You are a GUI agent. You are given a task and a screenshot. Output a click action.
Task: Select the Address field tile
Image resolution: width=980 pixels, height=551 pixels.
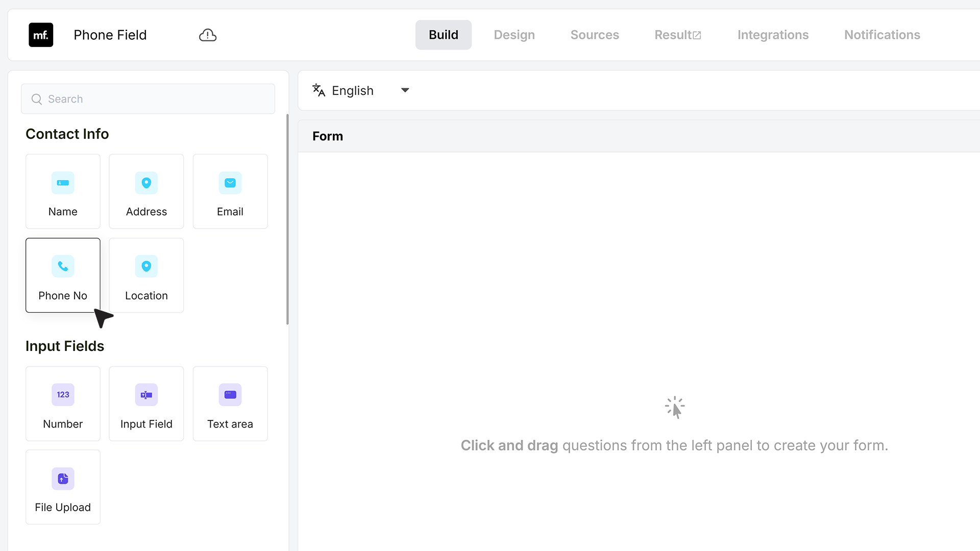146,191
